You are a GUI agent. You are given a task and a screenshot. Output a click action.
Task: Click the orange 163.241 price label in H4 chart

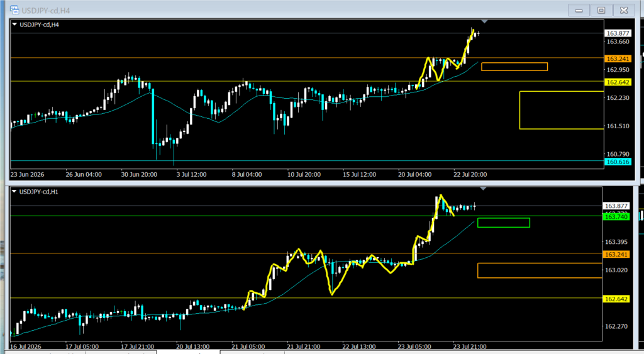[x=618, y=58]
